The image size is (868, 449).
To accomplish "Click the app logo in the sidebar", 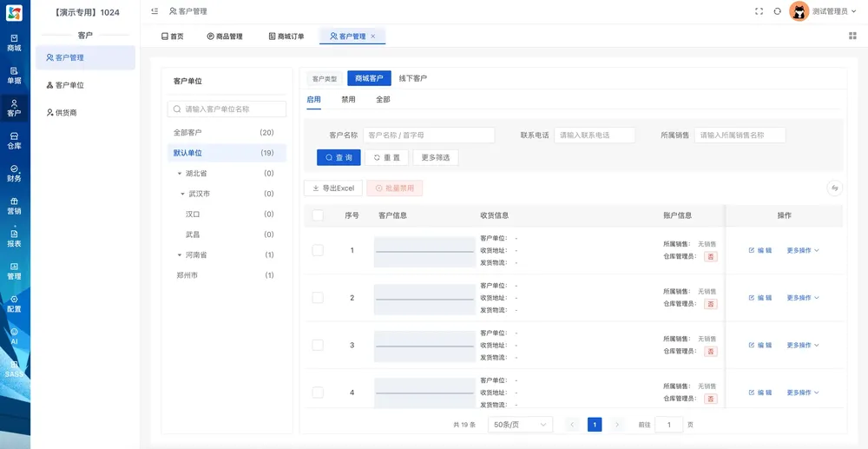I will [x=15, y=13].
